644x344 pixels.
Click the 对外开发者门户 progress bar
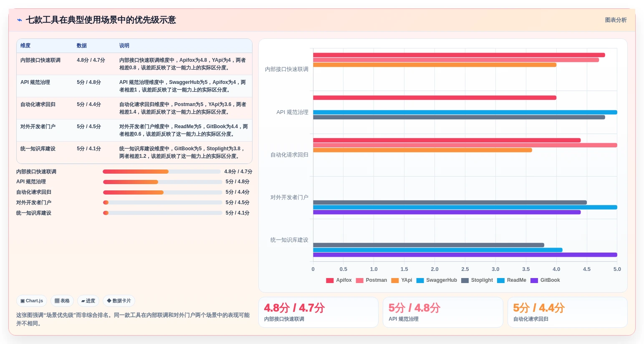162,202
